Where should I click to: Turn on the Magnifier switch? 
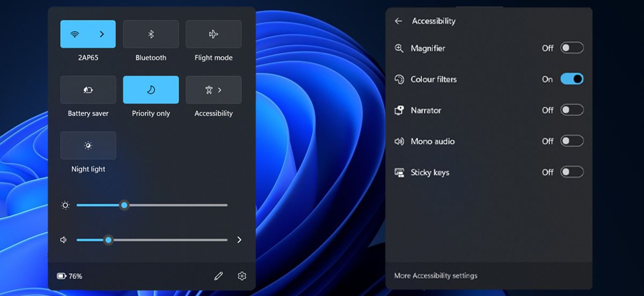point(572,48)
